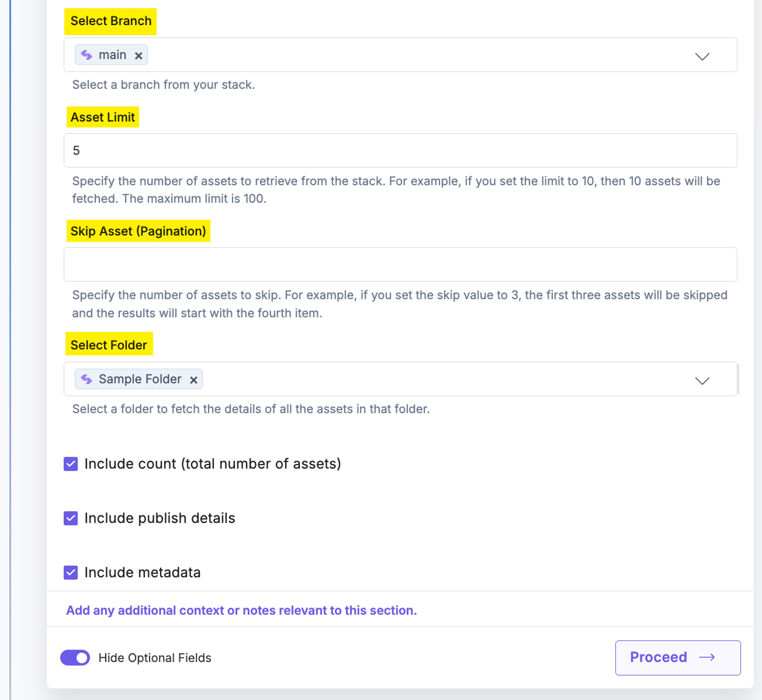
Task: Click the Proceed button
Action: (x=678, y=658)
